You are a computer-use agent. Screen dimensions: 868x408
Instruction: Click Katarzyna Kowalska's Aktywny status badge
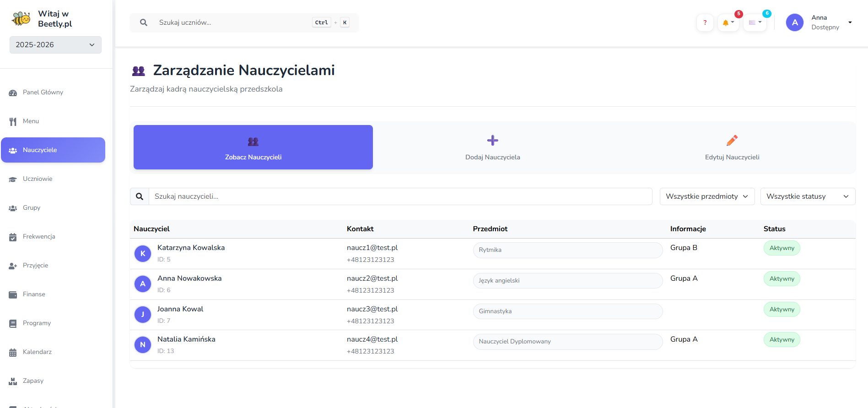click(x=782, y=248)
